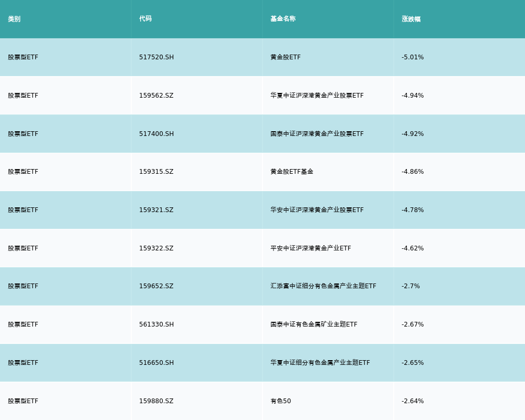Click 股票型ETF in the 159315.SZ row
The width and height of the screenshot is (525, 420).
click(x=23, y=172)
